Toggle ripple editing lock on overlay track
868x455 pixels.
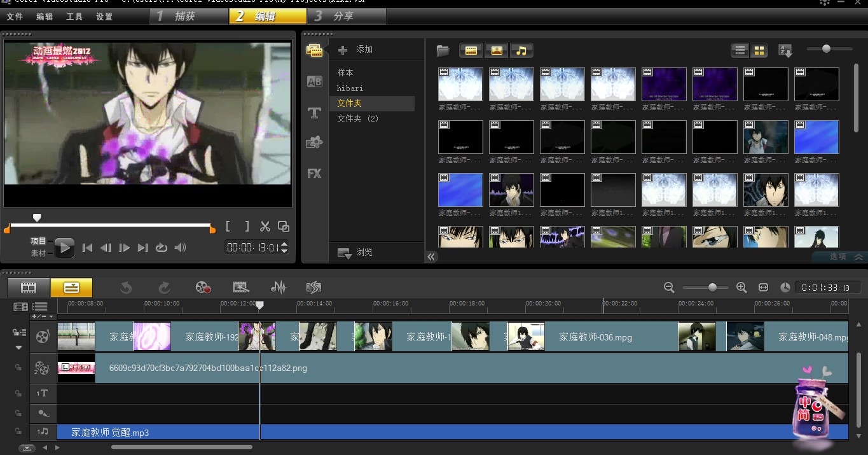18,368
